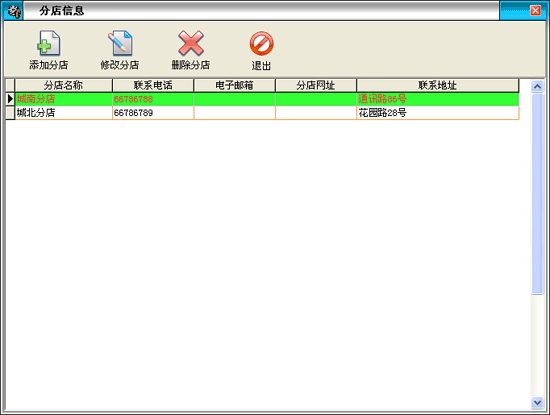Click the red 退出 exit icon
550x415 pixels.
[261, 43]
